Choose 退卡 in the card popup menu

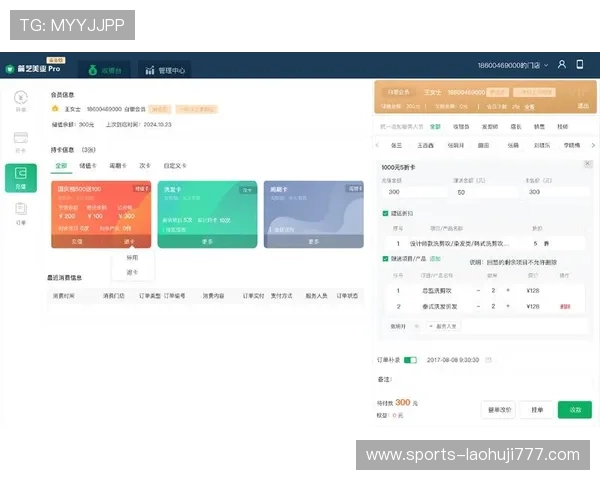click(x=132, y=272)
